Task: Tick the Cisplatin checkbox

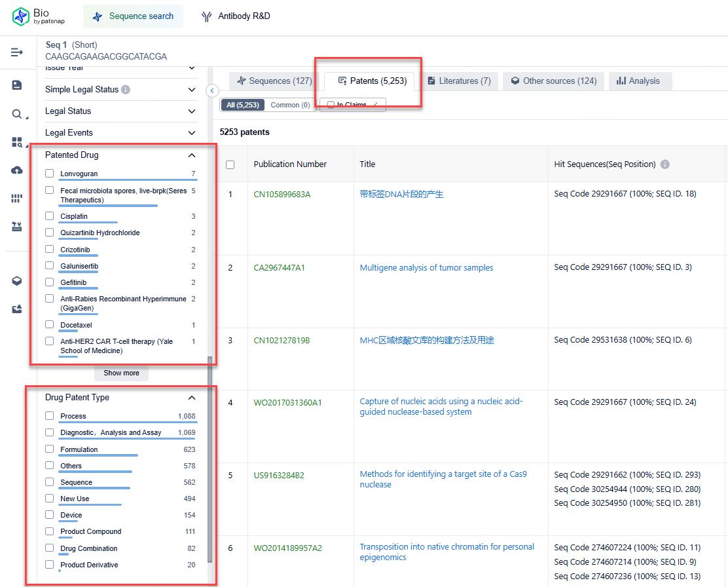Action: click(x=50, y=216)
